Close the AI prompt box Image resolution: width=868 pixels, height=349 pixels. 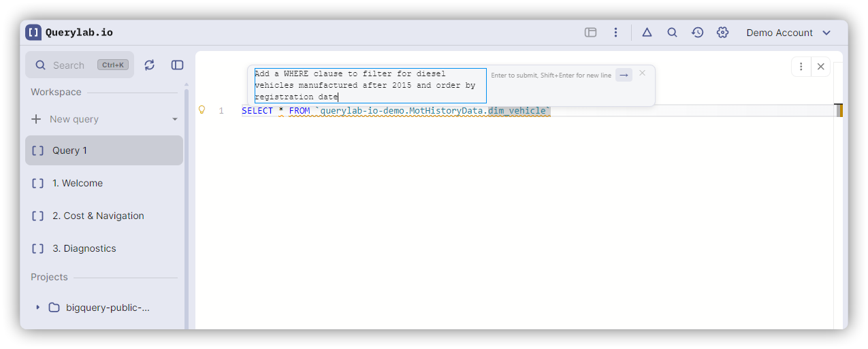tap(642, 73)
